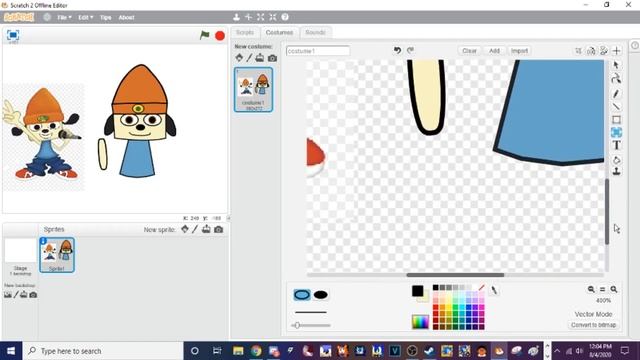Select the costume1 thumbnail

point(253,89)
